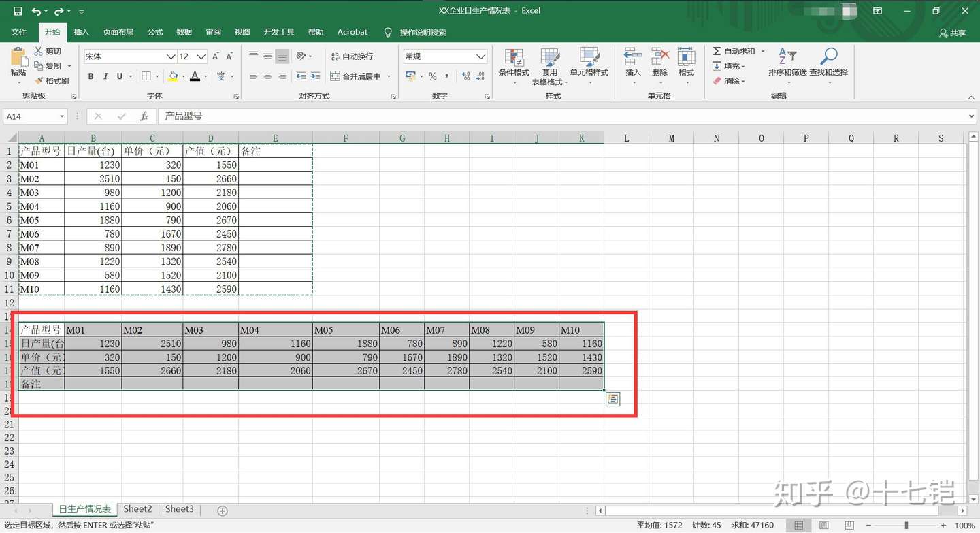
Task: Open Cell Styles (单元格样式)
Action: pyautogui.click(x=589, y=66)
